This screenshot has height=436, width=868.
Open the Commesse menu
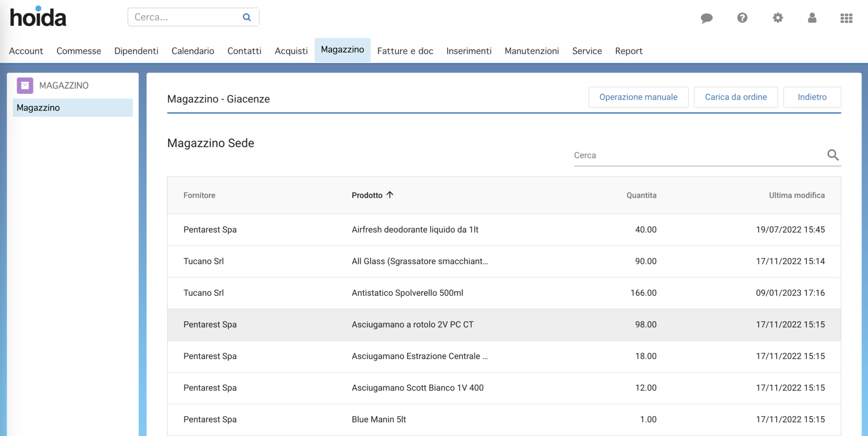click(79, 51)
